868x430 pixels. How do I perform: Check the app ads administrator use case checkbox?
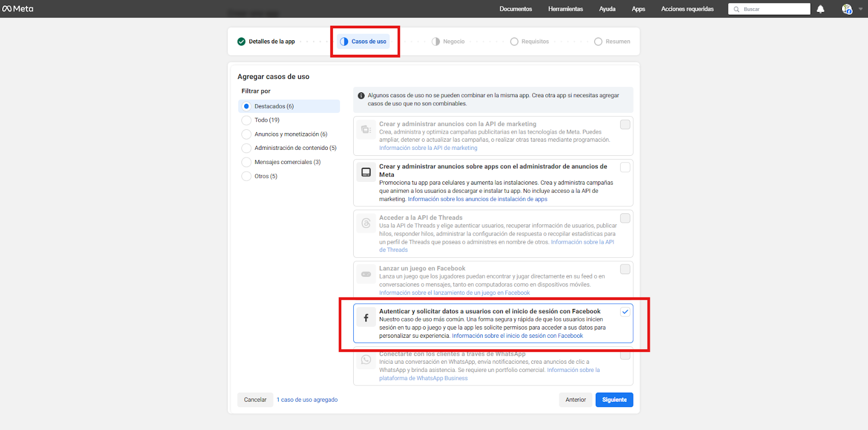[625, 167]
